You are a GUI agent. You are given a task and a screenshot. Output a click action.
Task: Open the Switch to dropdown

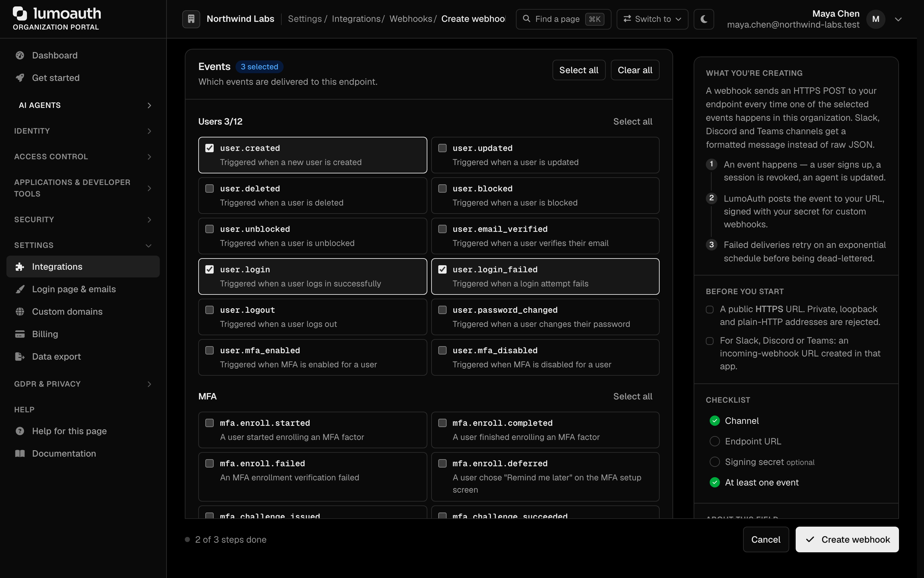(x=652, y=19)
